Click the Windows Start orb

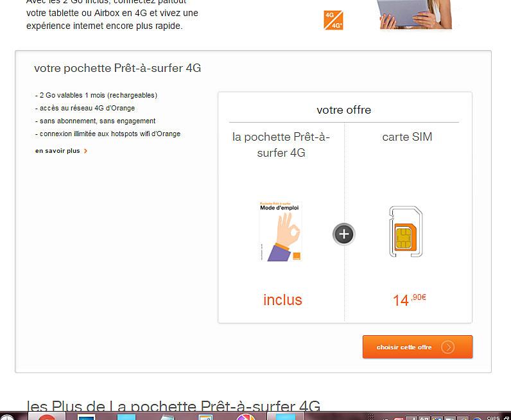(7, 417)
